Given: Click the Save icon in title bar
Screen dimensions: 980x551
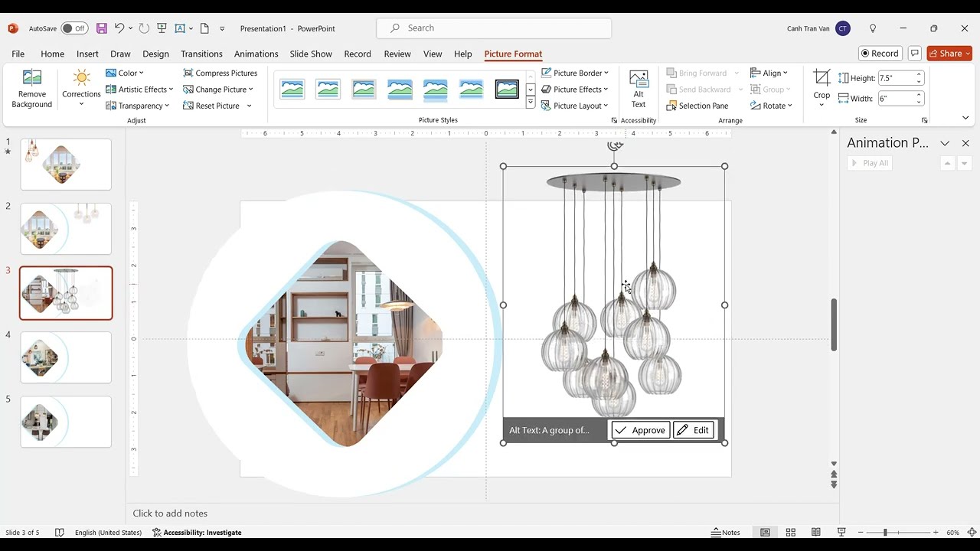Looking at the screenshot, I should (x=102, y=28).
